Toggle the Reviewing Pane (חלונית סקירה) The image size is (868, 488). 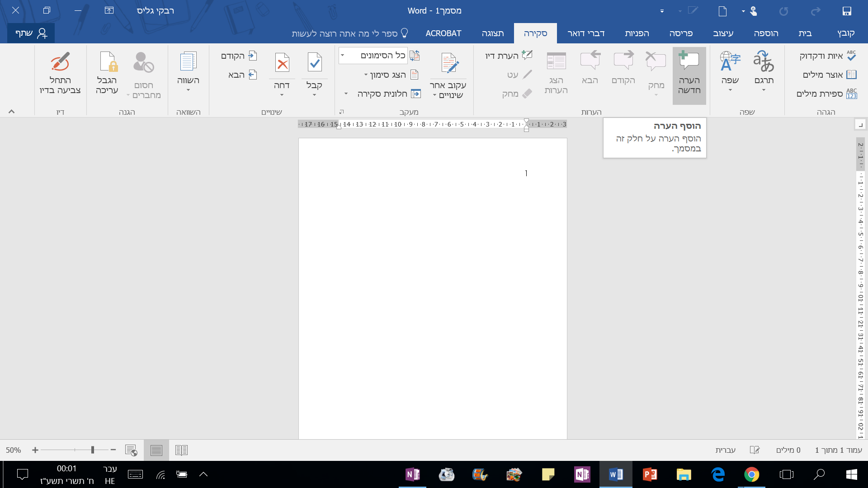coord(388,94)
